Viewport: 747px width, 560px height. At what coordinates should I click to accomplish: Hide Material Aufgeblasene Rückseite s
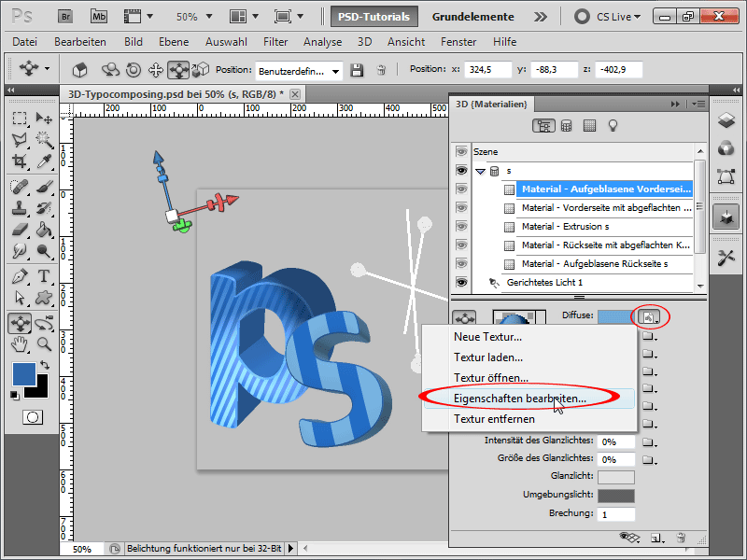(461, 263)
